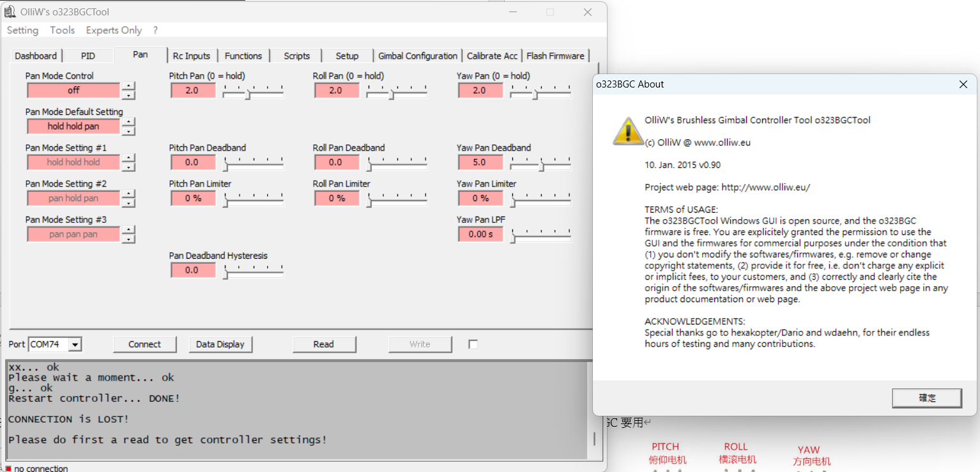Open the Setting menu

point(22,30)
